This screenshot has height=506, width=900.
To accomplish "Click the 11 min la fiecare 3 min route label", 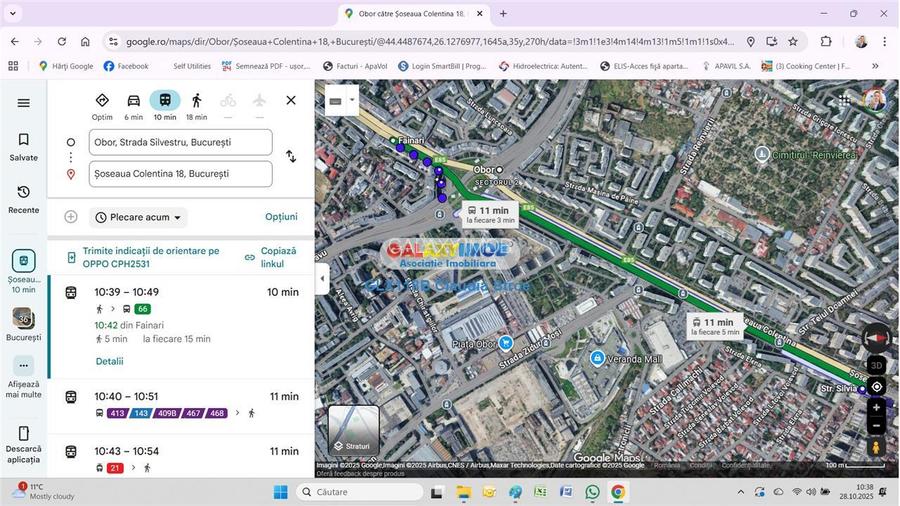I will coord(490,215).
